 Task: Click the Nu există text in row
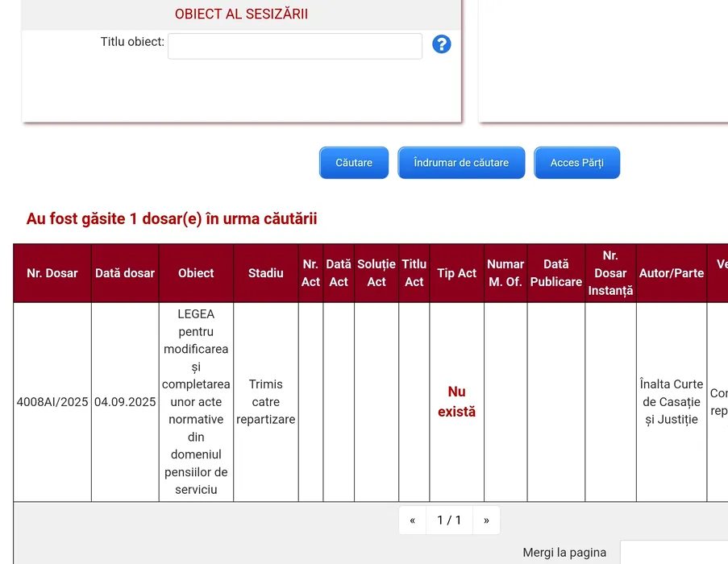tap(456, 402)
